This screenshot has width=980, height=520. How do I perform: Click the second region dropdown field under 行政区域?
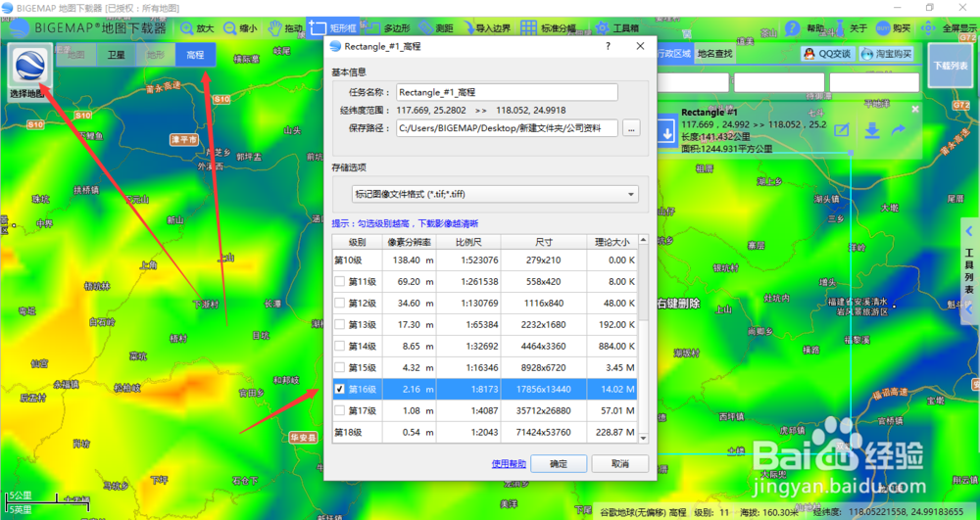tap(779, 82)
